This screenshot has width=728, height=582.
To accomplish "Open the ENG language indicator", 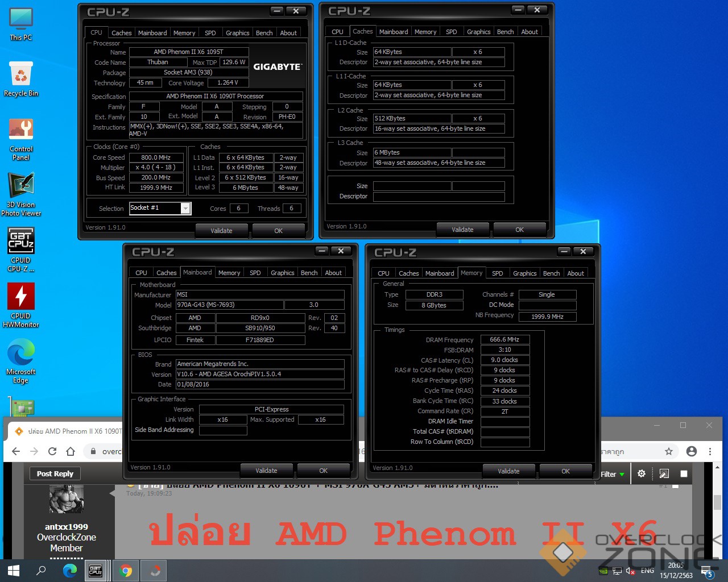I will tap(647, 571).
